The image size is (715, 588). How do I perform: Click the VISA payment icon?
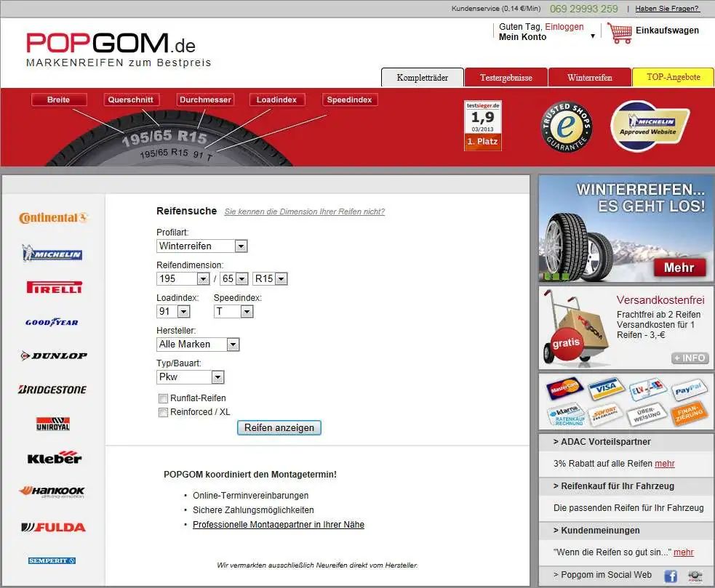click(x=606, y=388)
